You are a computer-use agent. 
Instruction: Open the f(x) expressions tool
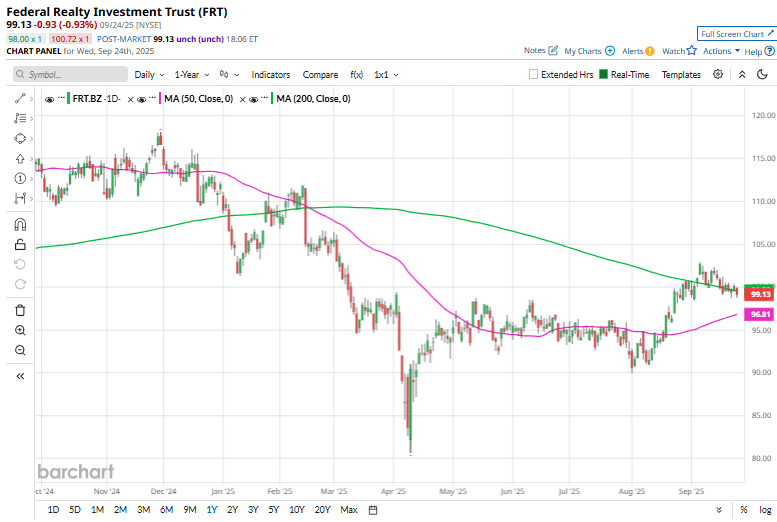click(x=356, y=74)
